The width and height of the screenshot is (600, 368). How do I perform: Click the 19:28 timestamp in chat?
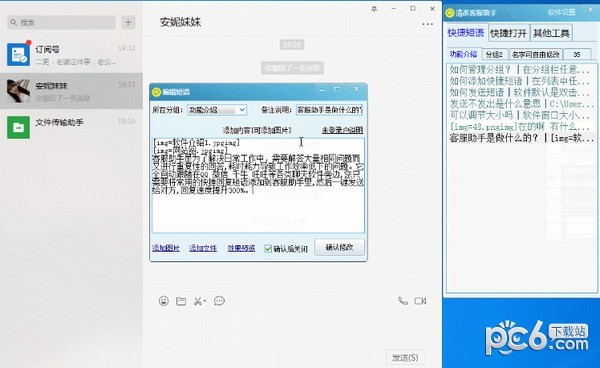point(292,45)
